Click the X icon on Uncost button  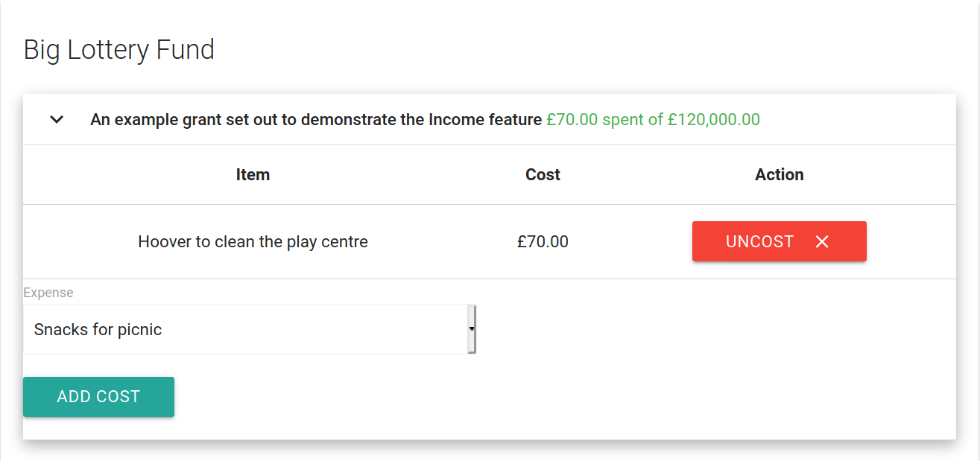pyautogui.click(x=822, y=241)
